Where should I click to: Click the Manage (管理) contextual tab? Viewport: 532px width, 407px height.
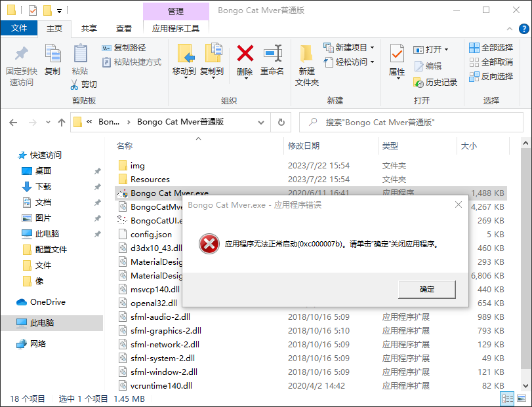point(176,12)
